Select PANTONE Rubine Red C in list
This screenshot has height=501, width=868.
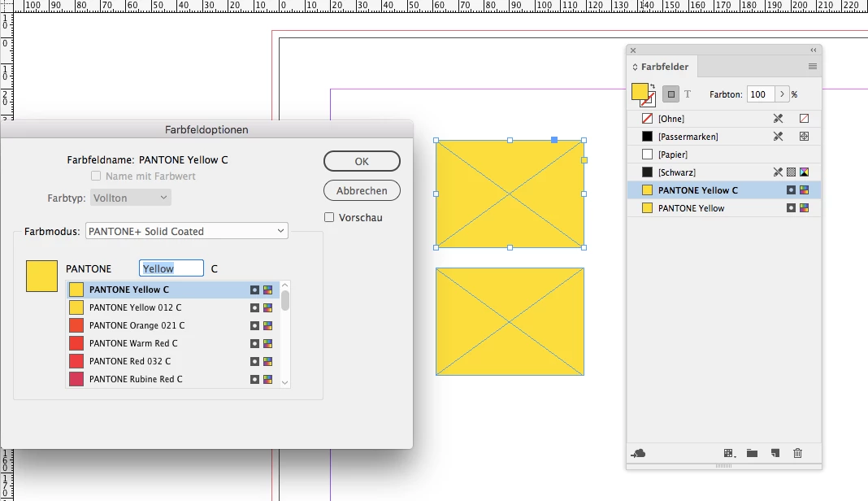[x=173, y=379]
